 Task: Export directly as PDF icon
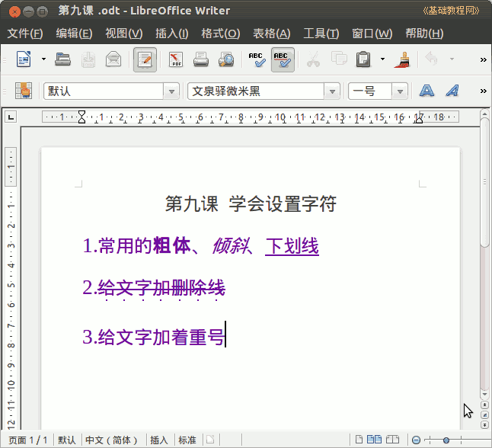(x=176, y=59)
